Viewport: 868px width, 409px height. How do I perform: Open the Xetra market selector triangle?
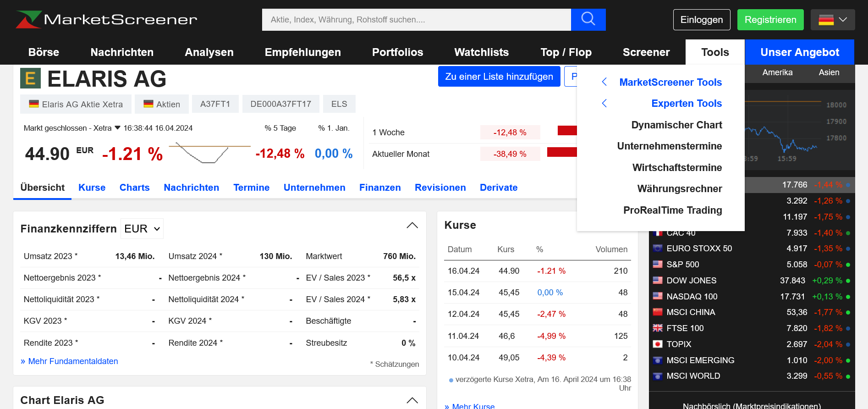(x=117, y=128)
